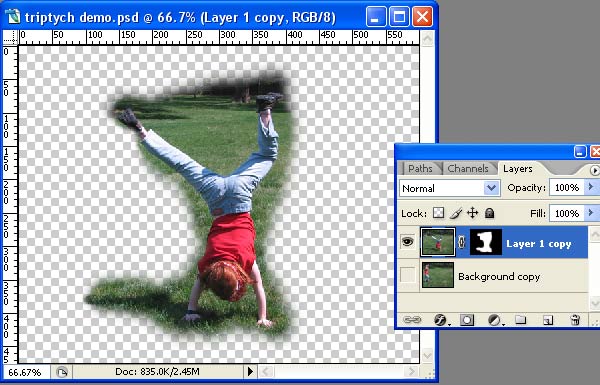Screen dimensions: 600x385
Task: Toggle lock all padlock icon
Action: [x=489, y=213]
